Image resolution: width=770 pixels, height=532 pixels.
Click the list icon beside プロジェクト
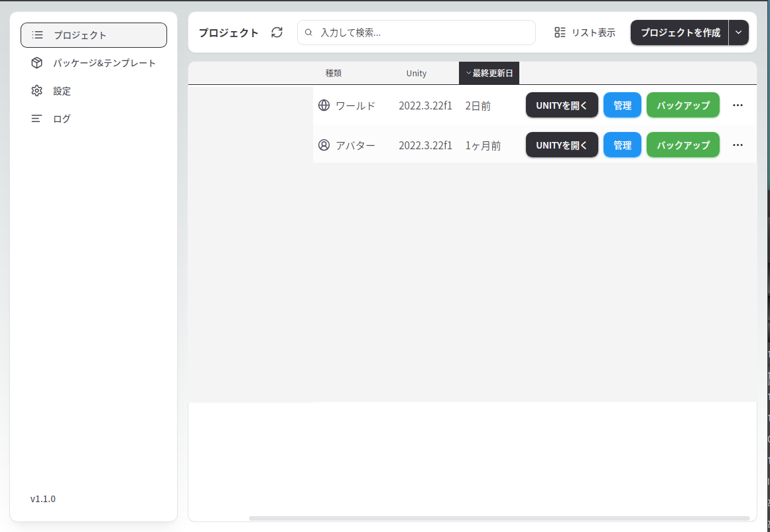[x=37, y=35]
